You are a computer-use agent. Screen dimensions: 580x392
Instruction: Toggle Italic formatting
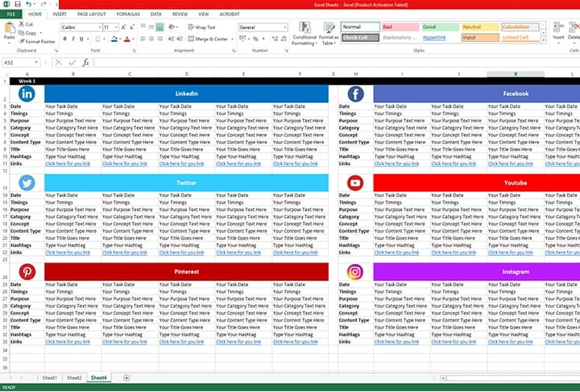pyautogui.click(x=74, y=39)
